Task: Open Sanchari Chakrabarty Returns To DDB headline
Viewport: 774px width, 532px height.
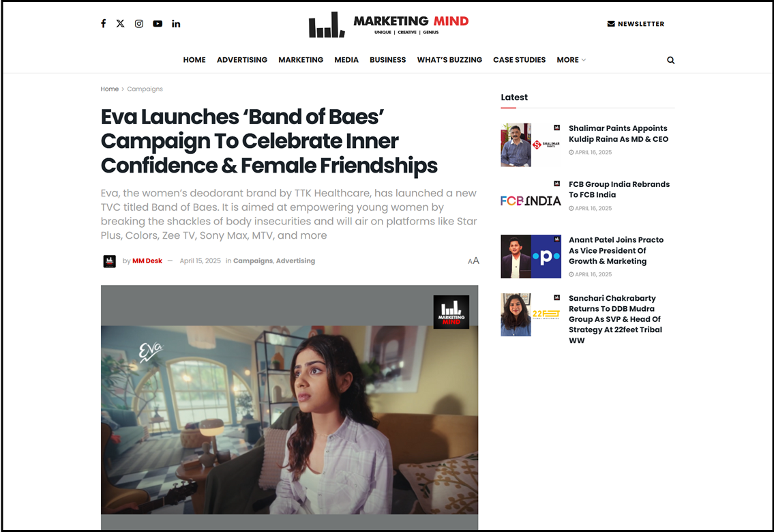Action: point(615,319)
